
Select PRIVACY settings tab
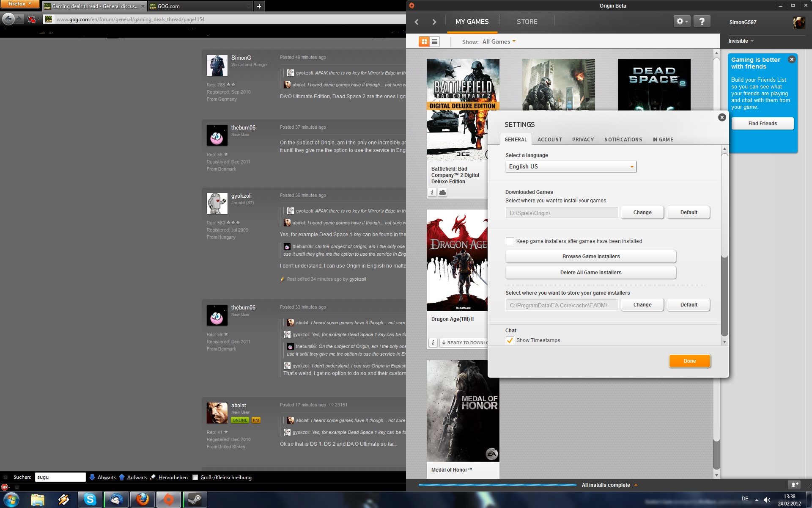583,139
